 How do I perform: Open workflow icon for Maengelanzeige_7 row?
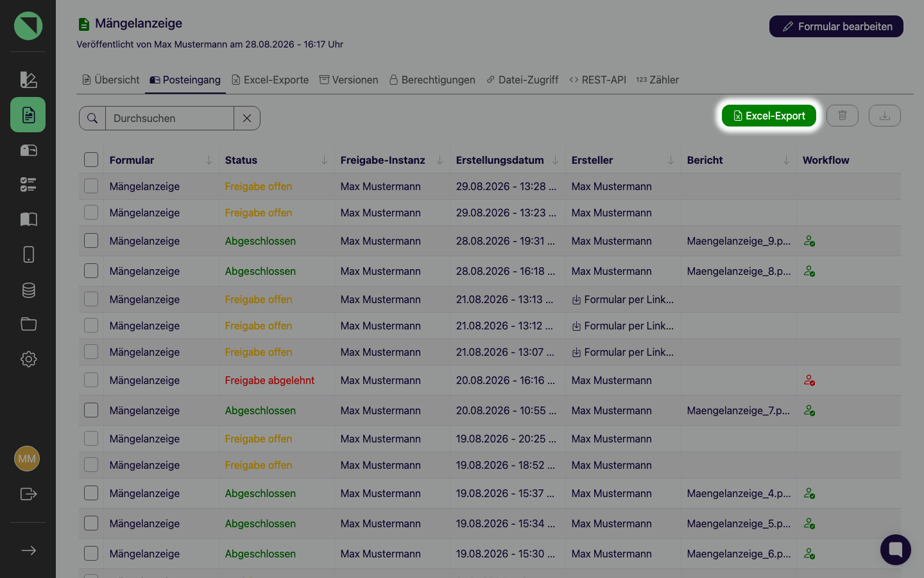tap(810, 410)
